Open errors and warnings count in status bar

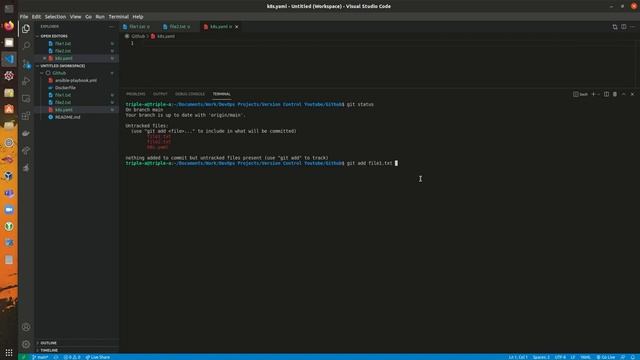[72, 357]
